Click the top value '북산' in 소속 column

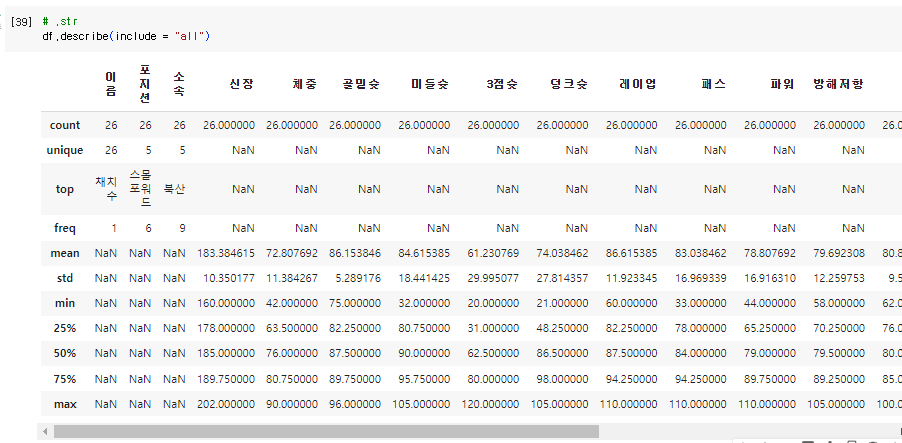174,189
